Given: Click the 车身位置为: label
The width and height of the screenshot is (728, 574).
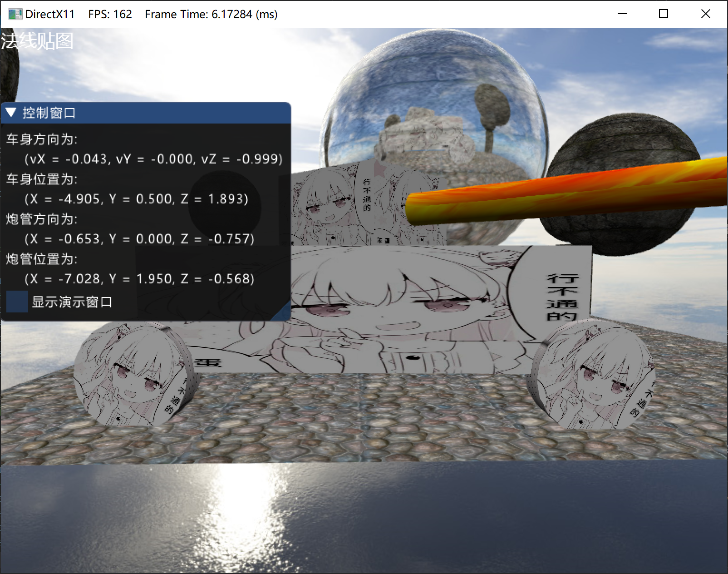Looking at the screenshot, I should pos(42,179).
